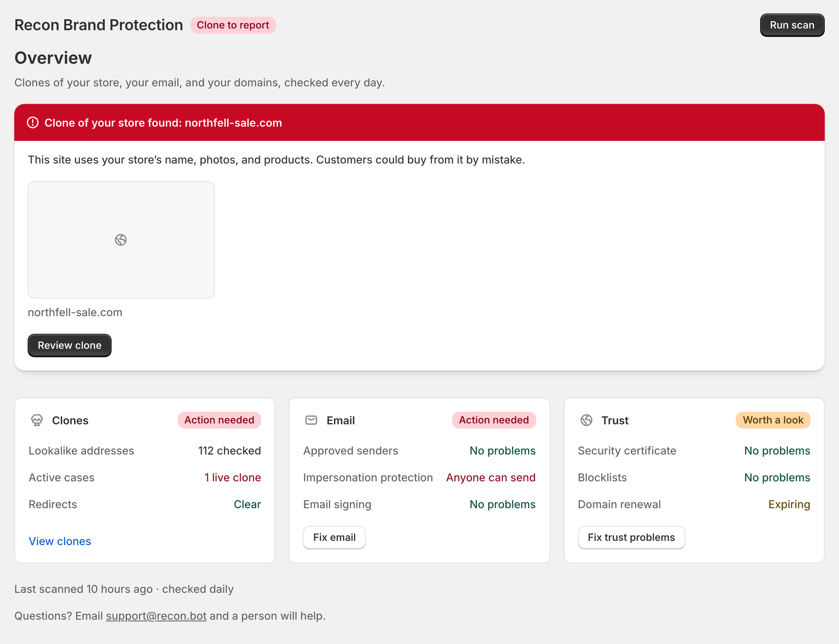
Task: Click the Impersonation protection label
Action: click(x=368, y=478)
